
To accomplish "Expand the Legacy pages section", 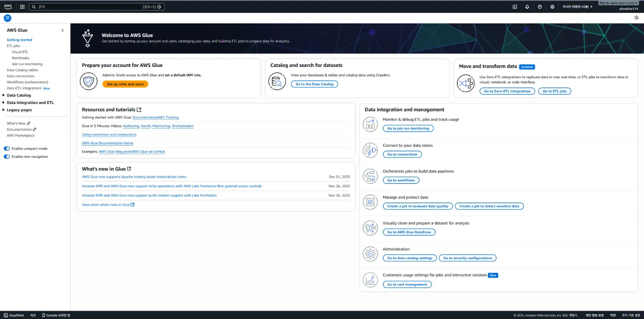I will tap(4, 110).
